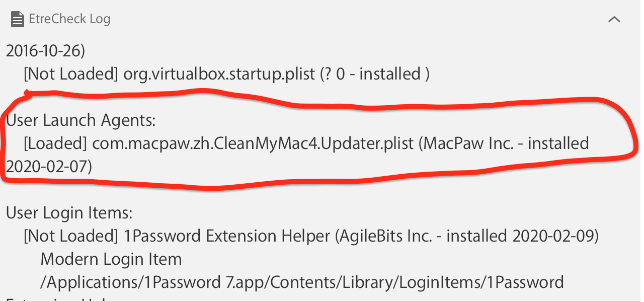Select the User Login Items heading
Viewport: 644px width, 302px height.
[x=69, y=213]
